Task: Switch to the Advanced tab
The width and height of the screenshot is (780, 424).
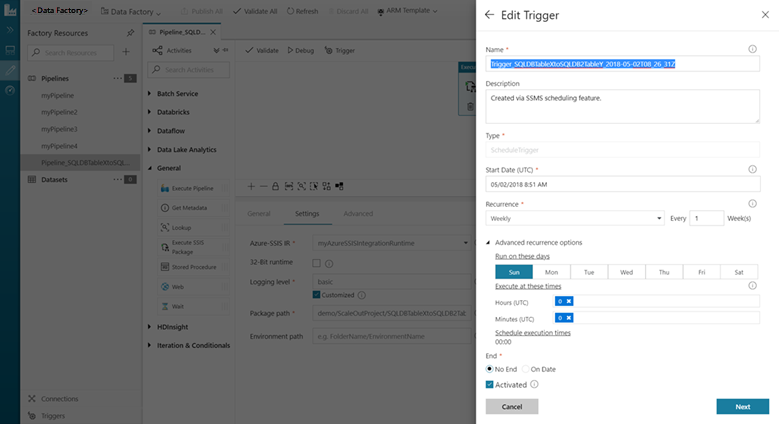Action: click(x=358, y=213)
